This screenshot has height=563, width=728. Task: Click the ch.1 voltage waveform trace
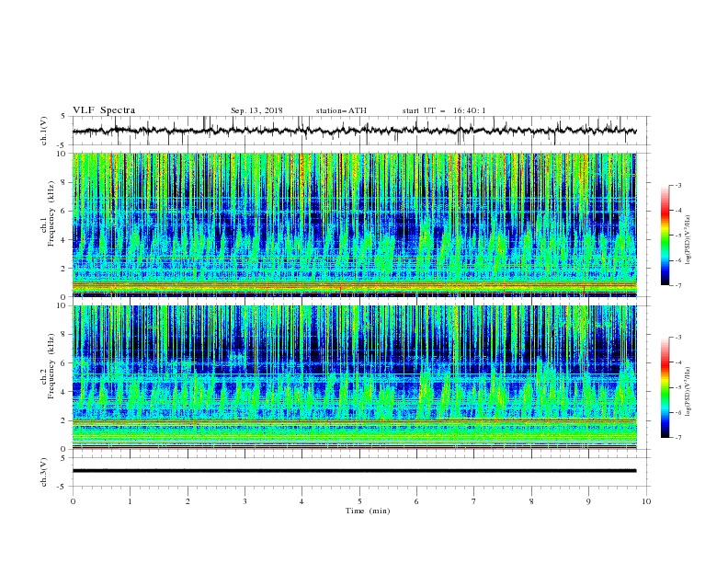(354, 131)
